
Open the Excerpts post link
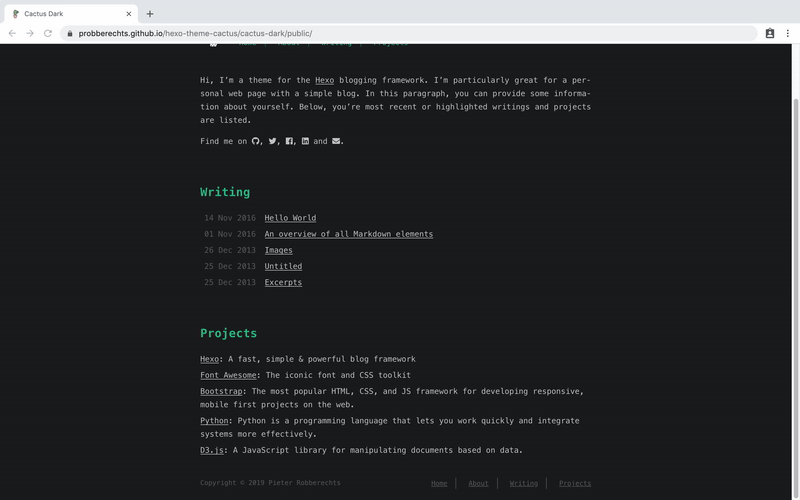pos(283,282)
